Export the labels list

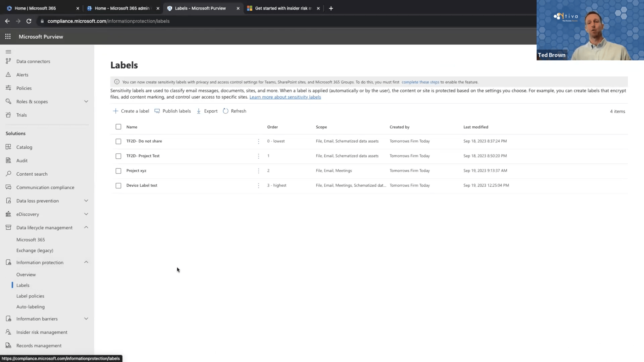point(207,111)
